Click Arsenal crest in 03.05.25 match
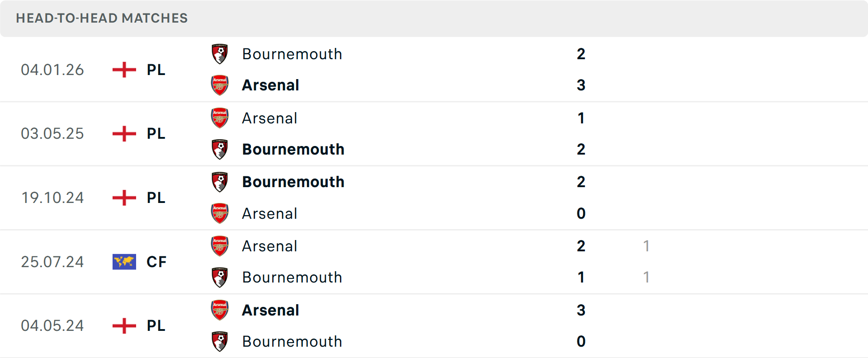The width and height of the screenshot is (868, 358). point(220,118)
